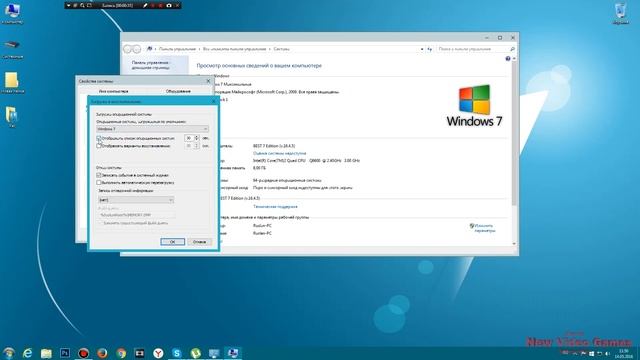Click All Control Panel Items breadcrumb
The image size is (640, 360).
234,49
